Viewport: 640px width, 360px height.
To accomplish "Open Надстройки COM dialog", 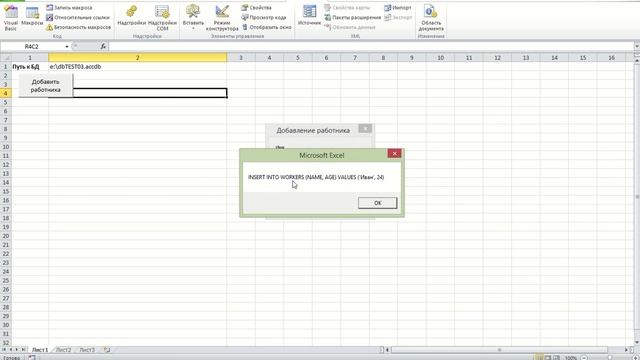I will pos(162,18).
